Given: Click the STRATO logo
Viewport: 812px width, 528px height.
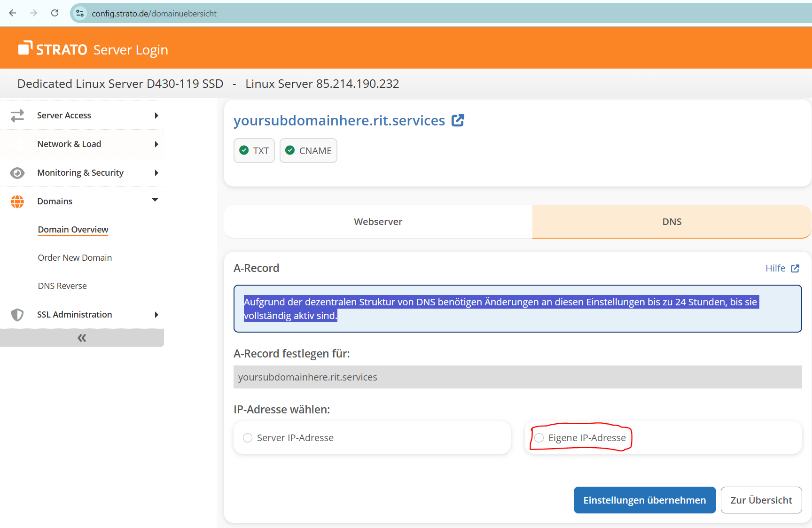Looking at the screenshot, I should click(53, 49).
